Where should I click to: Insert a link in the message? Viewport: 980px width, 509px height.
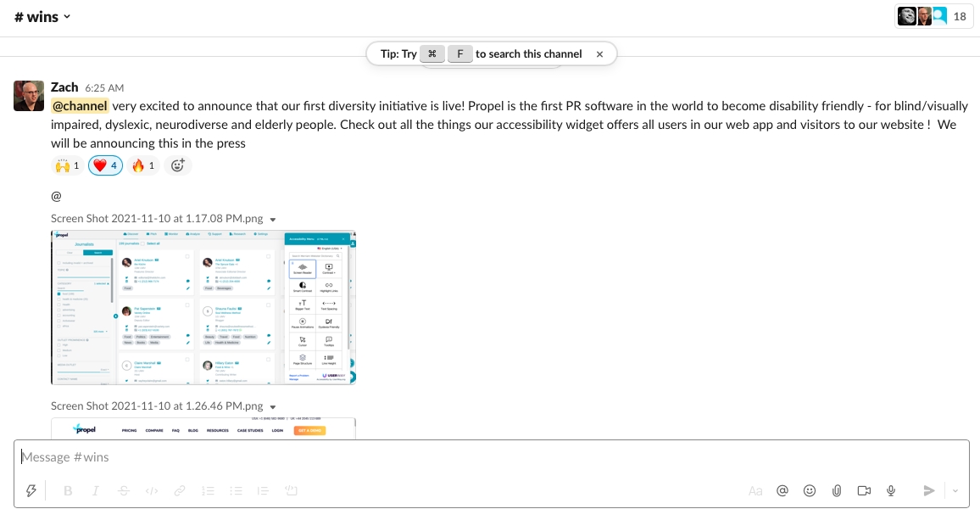click(x=180, y=491)
